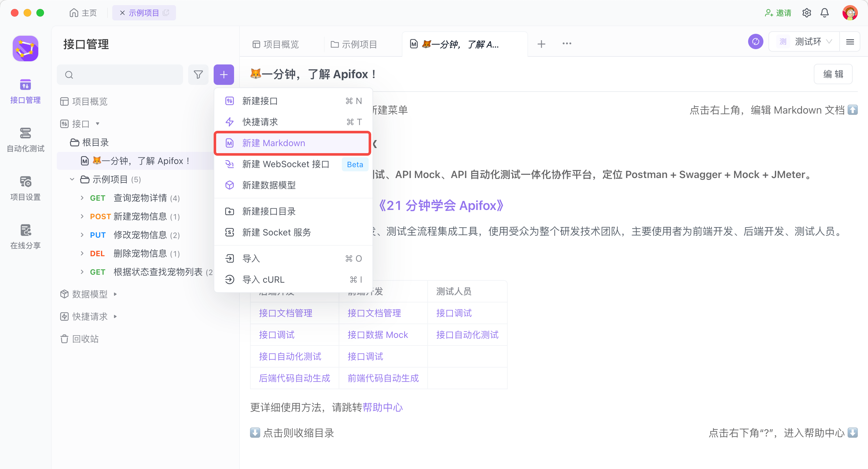Open the 项目设置 sidebar section
868x469 pixels.
point(25,188)
